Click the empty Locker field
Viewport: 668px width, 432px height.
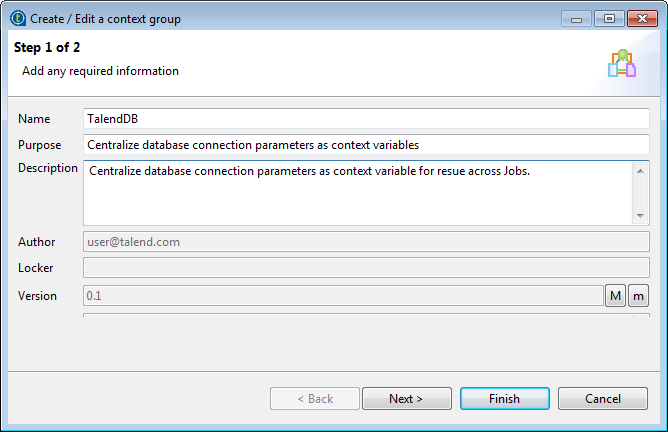(x=366, y=268)
